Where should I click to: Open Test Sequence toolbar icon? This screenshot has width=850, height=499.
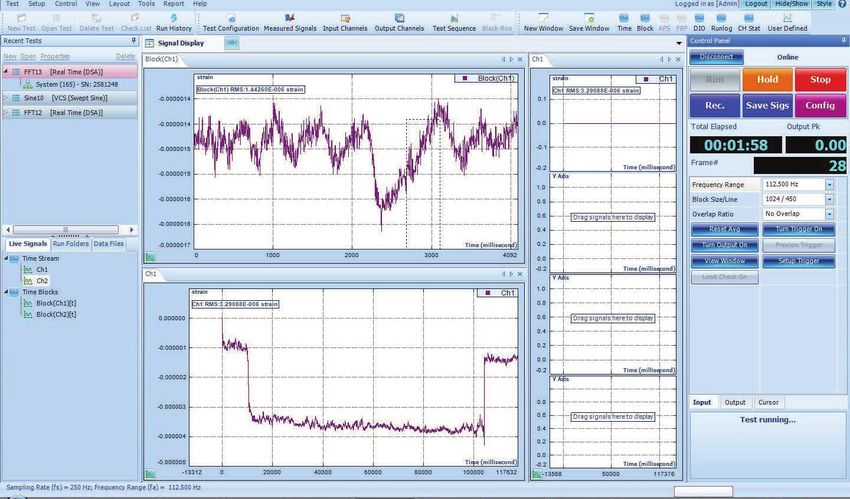click(x=454, y=23)
